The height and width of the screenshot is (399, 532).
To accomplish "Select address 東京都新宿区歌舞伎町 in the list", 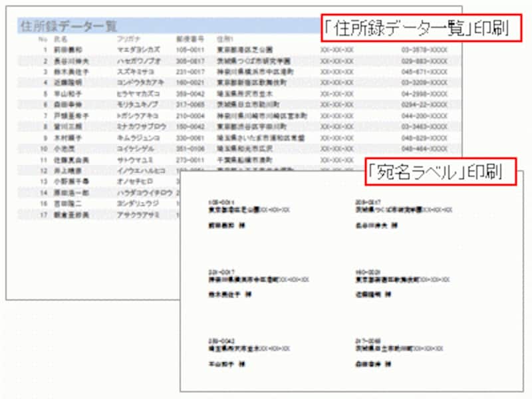I will (x=252, y=82).
